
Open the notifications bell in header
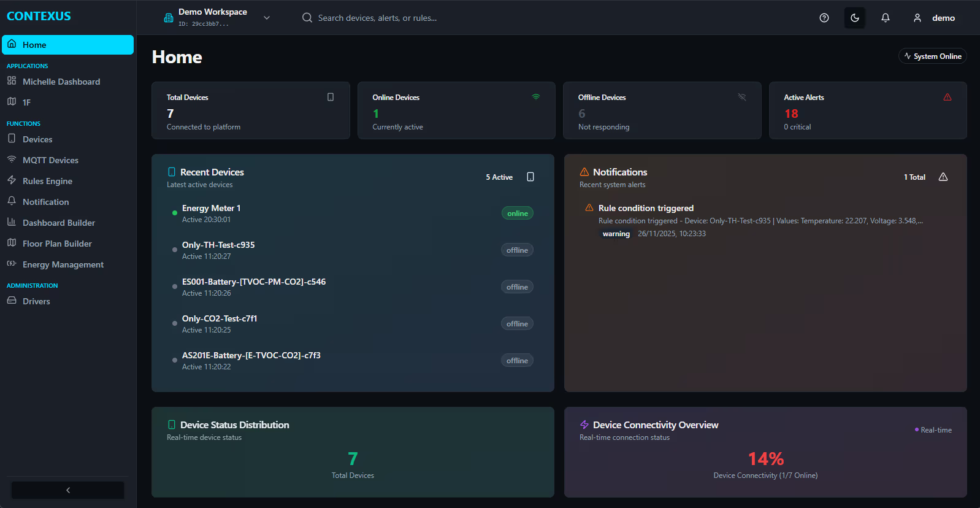(x=885, y=18)
